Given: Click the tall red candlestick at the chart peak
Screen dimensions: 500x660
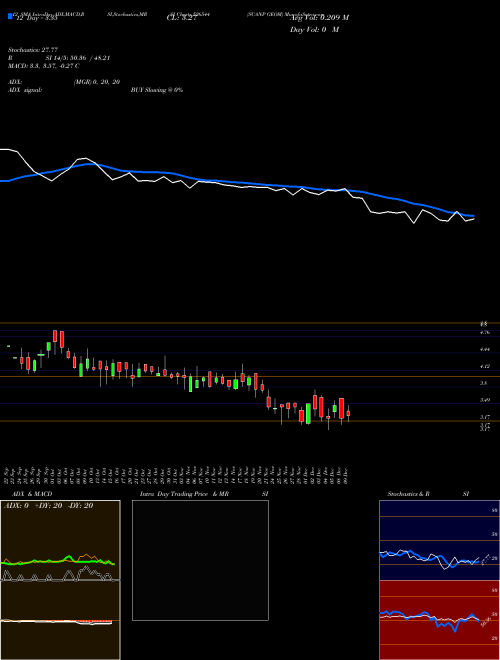Looking at the screenshot, I should pos(55,336).
